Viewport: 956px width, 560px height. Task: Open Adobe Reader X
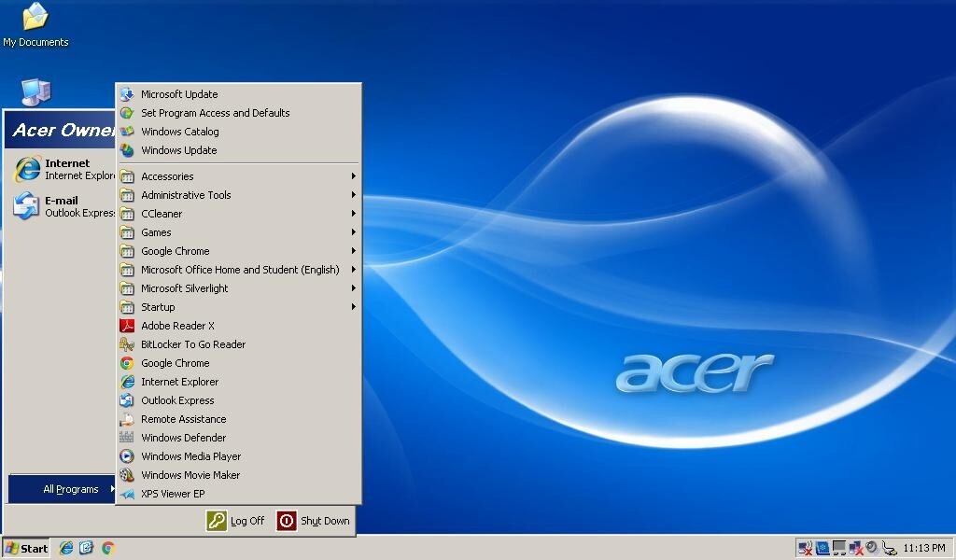[x=238, y=326]
